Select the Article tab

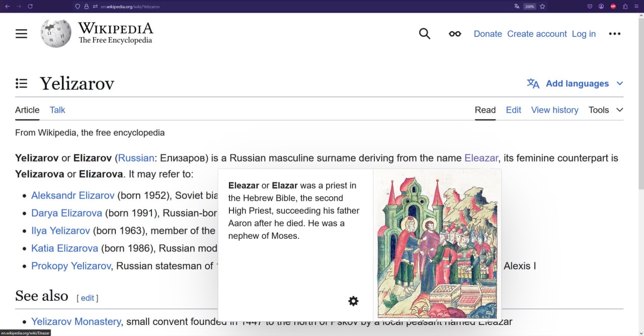pyautogui.click(x=27, y=110)
